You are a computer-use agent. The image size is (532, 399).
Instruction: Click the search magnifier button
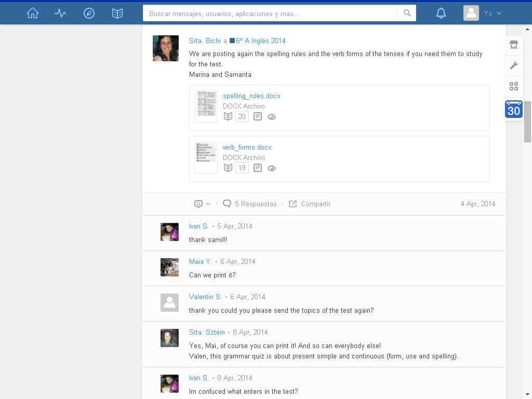[x=407, y=13]
